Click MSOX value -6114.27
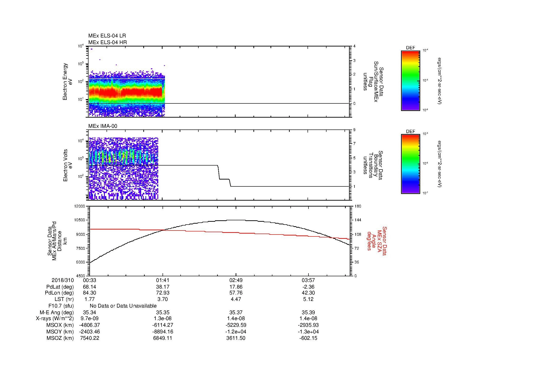Image resolution: width=555 pixels, height=392 pixels. 163,325
